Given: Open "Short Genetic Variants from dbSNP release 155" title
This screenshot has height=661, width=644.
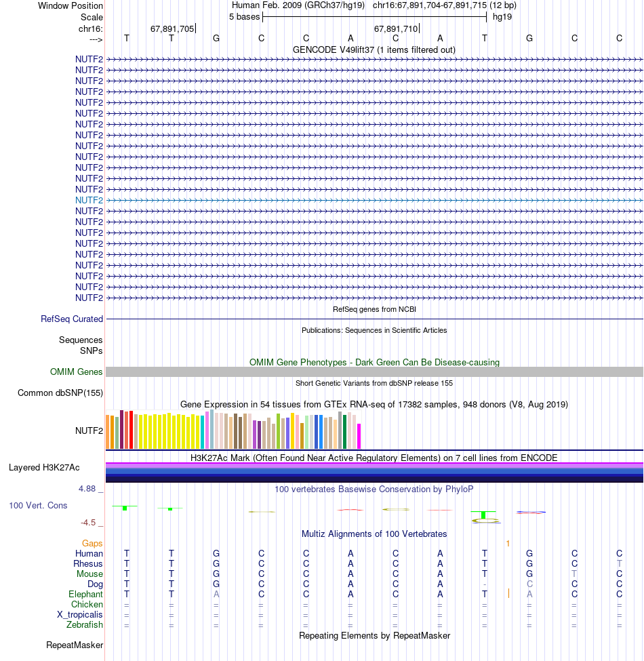Looking at the screenshot, I should point(374,383).
